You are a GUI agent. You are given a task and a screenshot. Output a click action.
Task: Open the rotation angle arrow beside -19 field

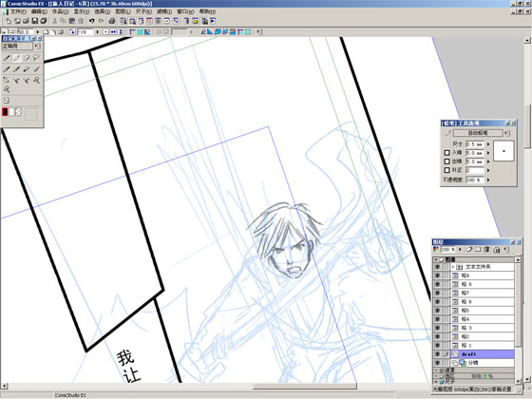pyautogui.click(x=98, y=32)
